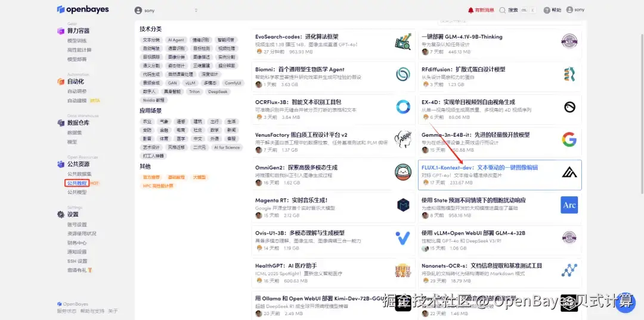
Task: Click the OpenBayes footer link in sidebar
Action: [x=73, y=304]
